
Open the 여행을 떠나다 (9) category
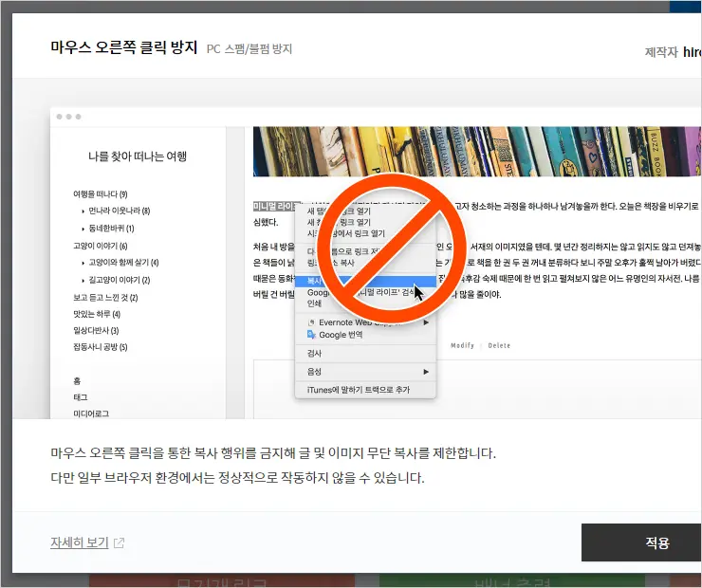click(100, 193)
